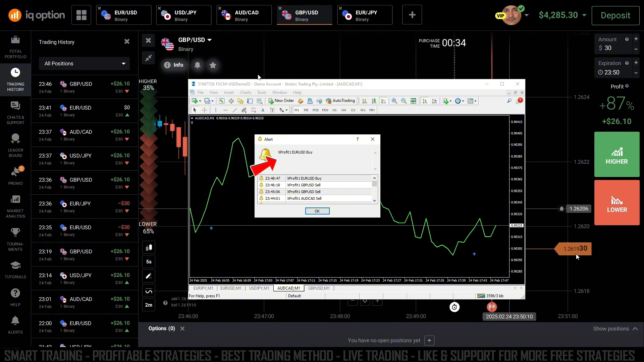Expand GBP/USD asset selector arrow
This screenshot has width=644, height=362.
pos(210,40)
